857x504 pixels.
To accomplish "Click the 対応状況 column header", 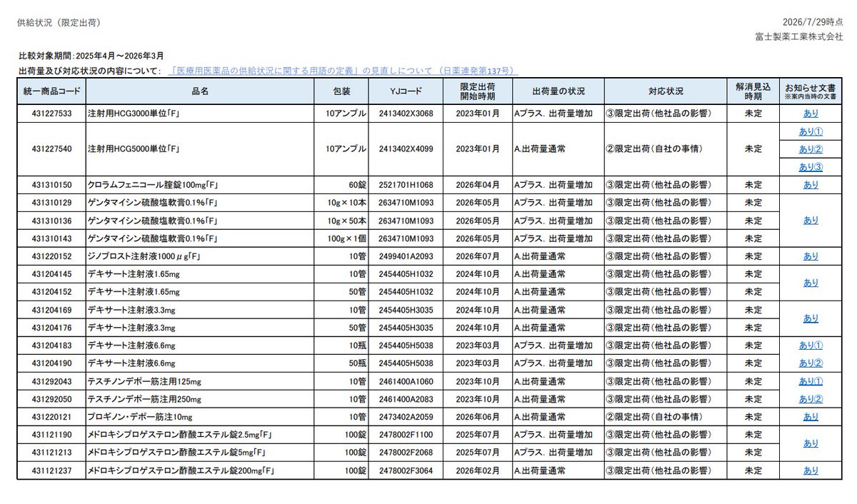I will click(666, 91).
